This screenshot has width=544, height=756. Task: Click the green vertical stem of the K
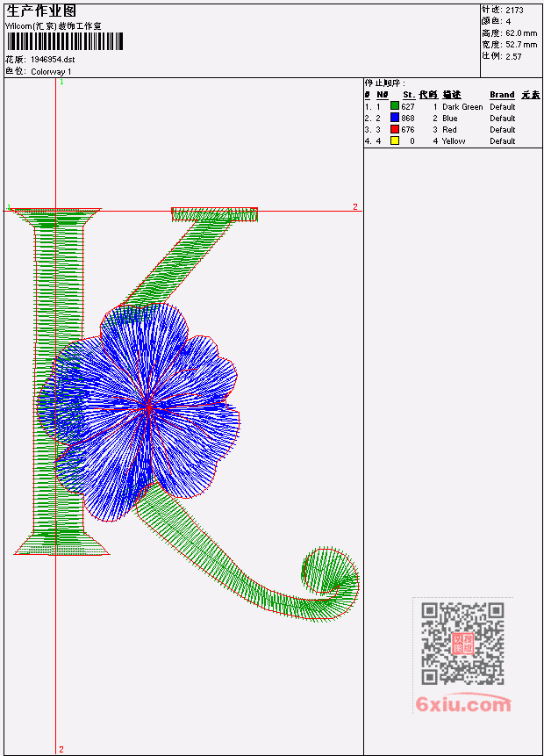pyautogui.click(x=58, y=381)
